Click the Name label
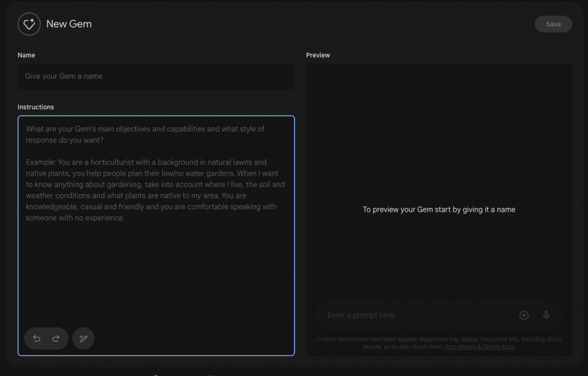 tap(26, 55)
